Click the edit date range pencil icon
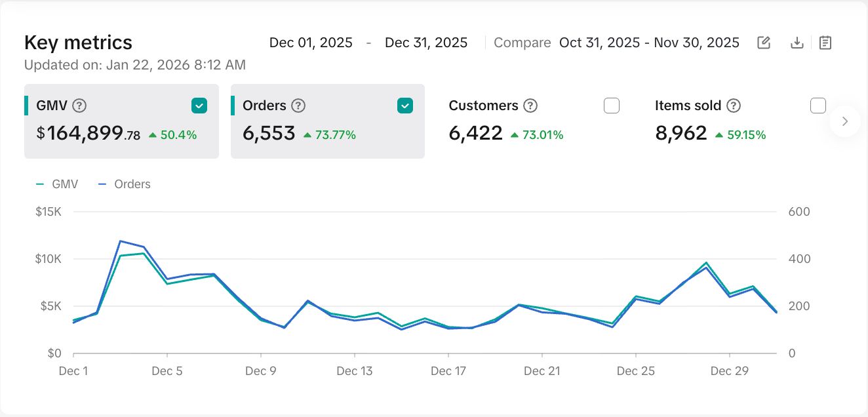The width and height of the screenshot is (868, 417). coord(764,43)
